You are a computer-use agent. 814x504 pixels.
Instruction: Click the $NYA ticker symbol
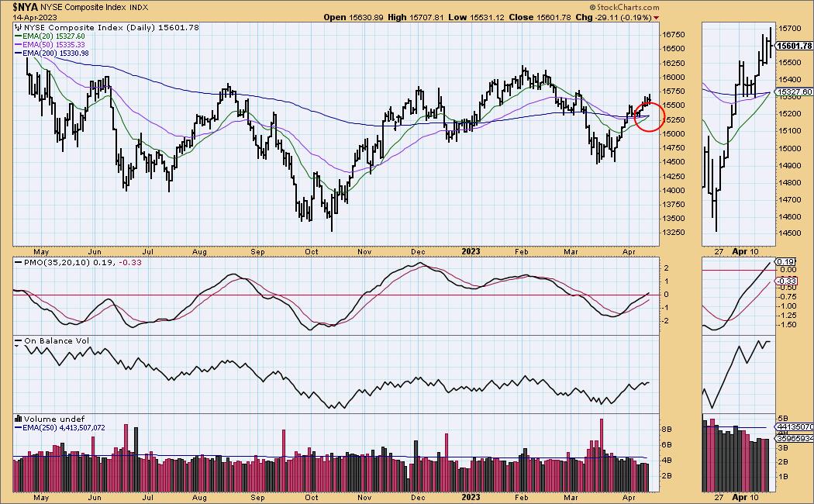click(x=26, y=7)
